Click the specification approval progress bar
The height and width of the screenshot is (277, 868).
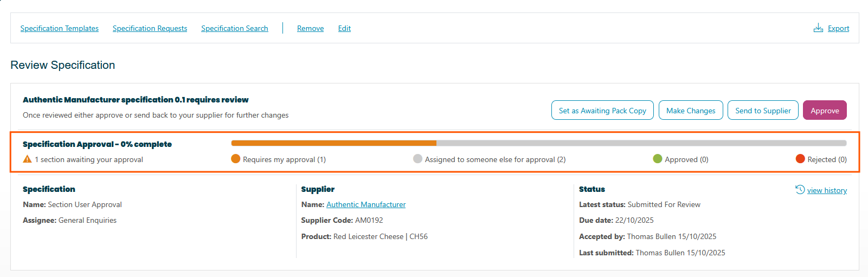[538, 143]
